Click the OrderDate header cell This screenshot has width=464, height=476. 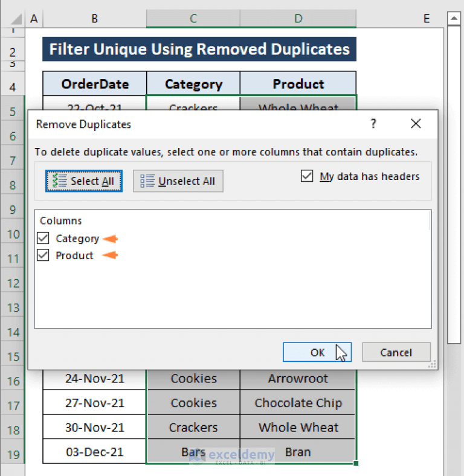pos(95,84)
